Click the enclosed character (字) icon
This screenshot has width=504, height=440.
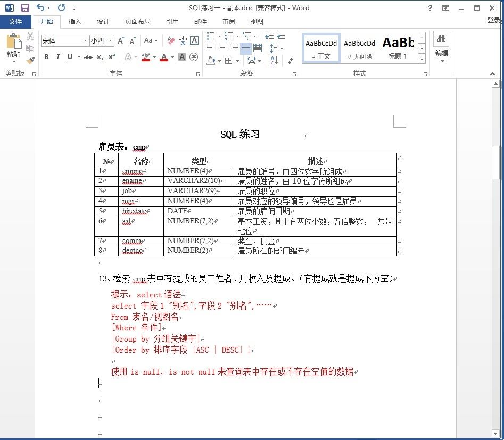point(194,57)
